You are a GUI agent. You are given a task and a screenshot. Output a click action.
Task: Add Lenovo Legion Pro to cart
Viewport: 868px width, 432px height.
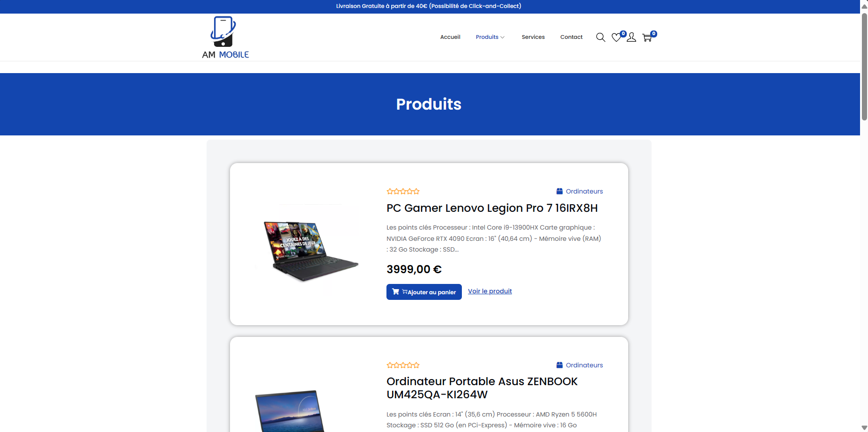(x=424, y=292)
